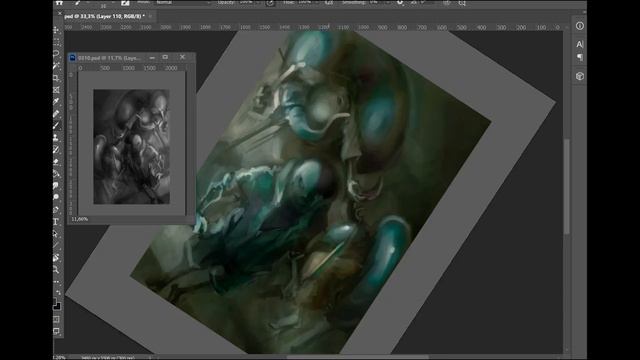The image size is (640, 360).
Task: Select the Magic Wand tool
Action: 56,66
